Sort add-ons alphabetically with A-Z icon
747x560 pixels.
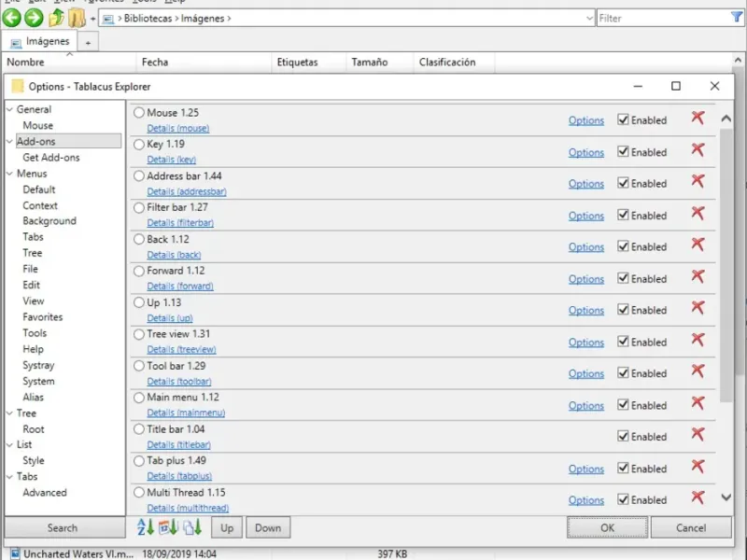point(146,527)
